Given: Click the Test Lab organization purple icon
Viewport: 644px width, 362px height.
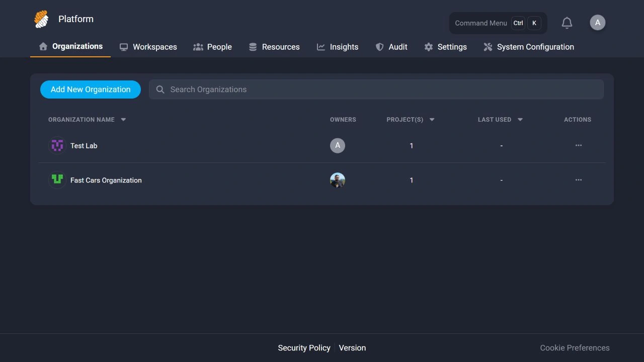Looking at the screenshot, I should (x=57, y=146).
